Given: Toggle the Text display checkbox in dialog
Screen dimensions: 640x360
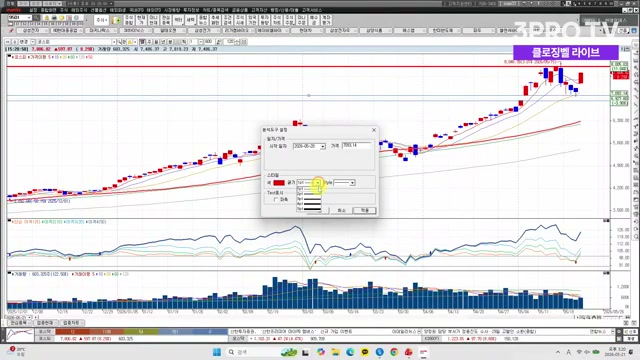Looking at the screenshot, I should 276,199.
